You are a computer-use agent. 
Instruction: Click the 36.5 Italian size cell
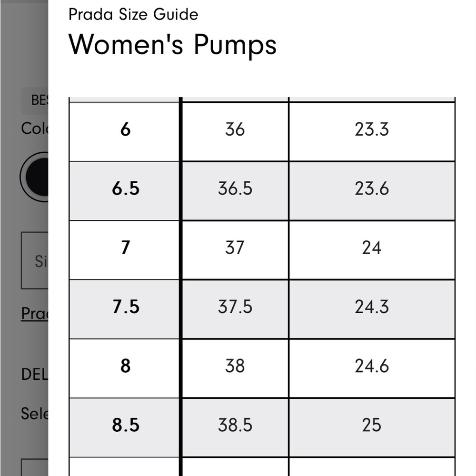[x=235, y=191]
